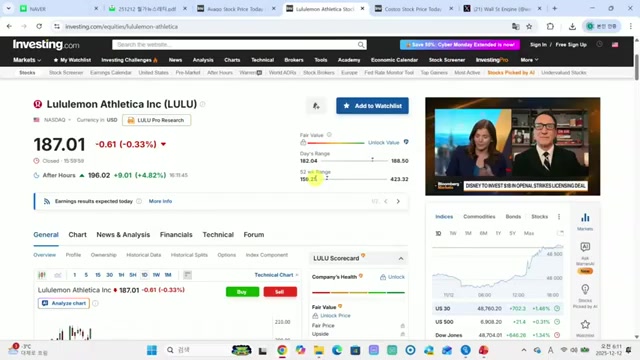Select 5Y range in indices widget

coord(513,233)
